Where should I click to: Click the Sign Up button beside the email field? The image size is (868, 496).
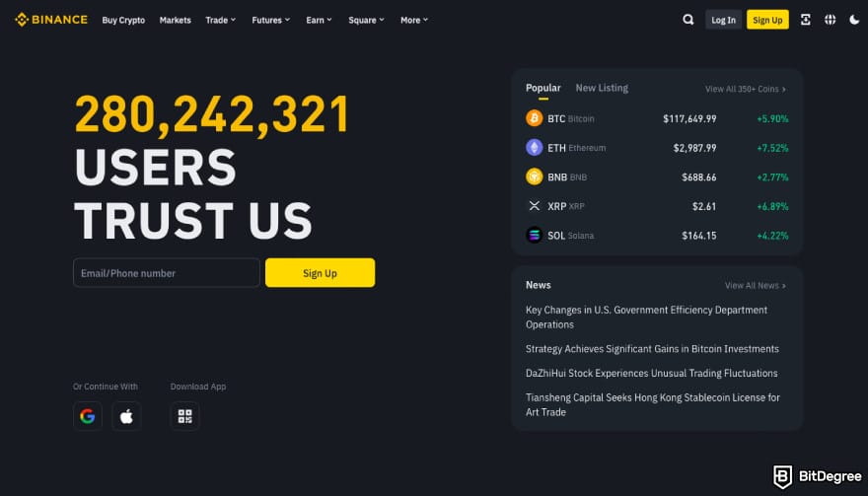point(320,273)
